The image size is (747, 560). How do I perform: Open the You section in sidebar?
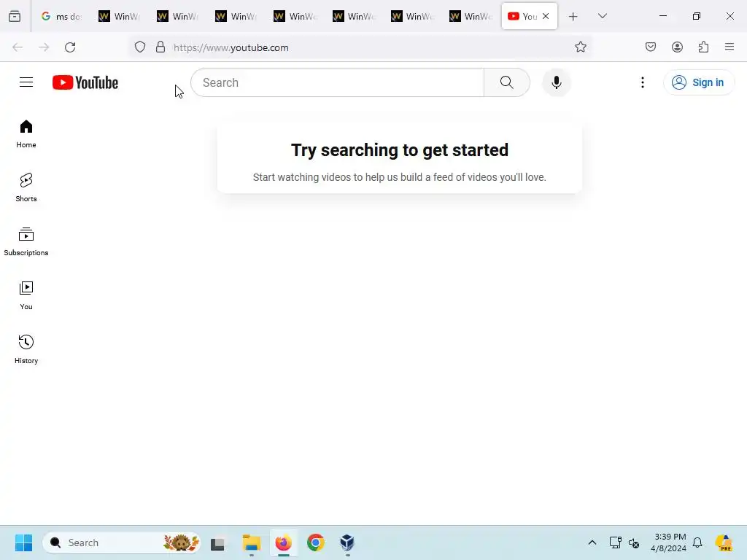[x=26, y=296]
